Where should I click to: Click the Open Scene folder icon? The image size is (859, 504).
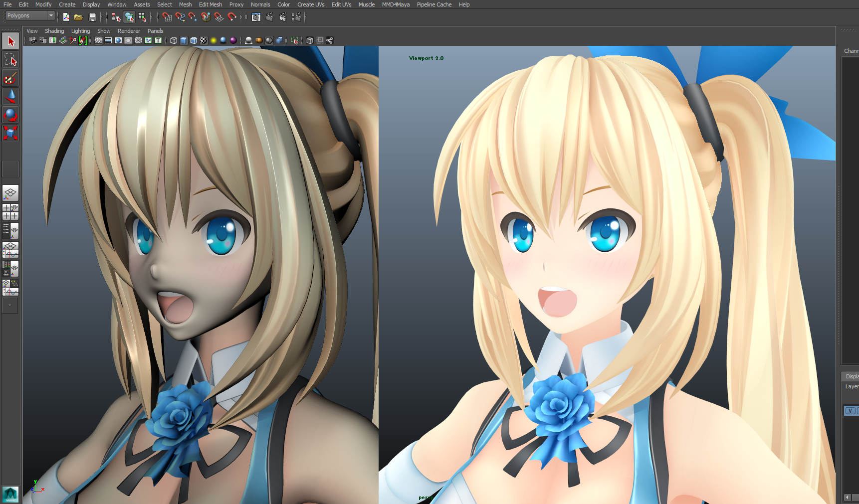[78, 17]
